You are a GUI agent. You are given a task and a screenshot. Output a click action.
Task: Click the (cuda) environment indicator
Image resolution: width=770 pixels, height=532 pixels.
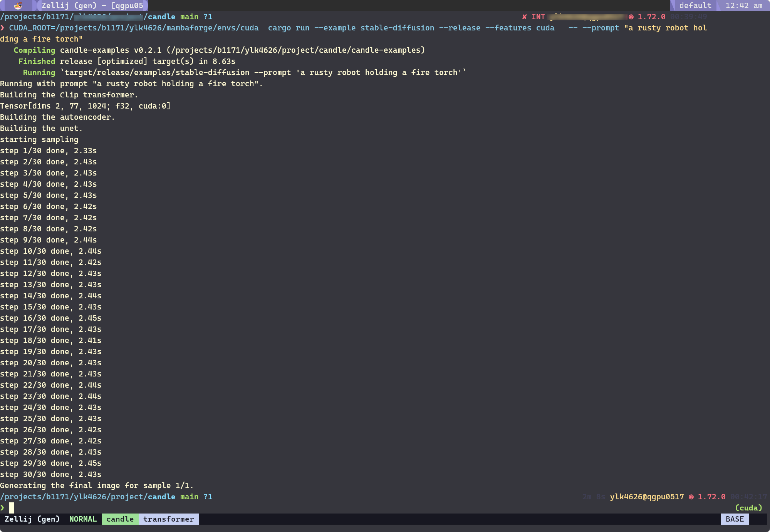748,508
